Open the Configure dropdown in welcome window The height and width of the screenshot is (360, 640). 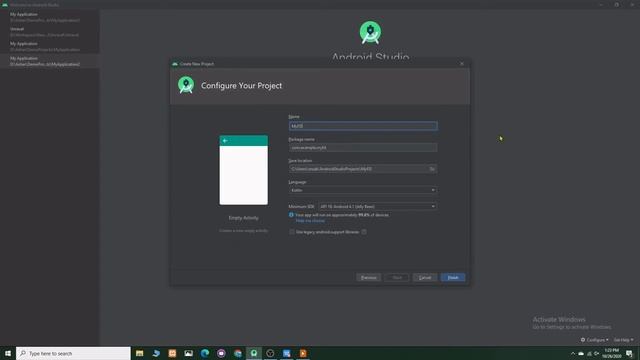pyautogui.click(x=595, y=340)
